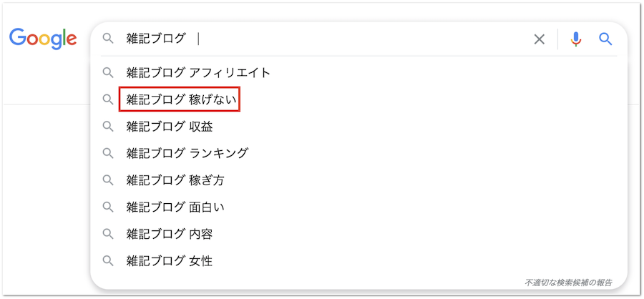Choose the 雑記ブログ 収益 suggestion
The height and width of the screenshot is (299, 644).
pos(169,127)
